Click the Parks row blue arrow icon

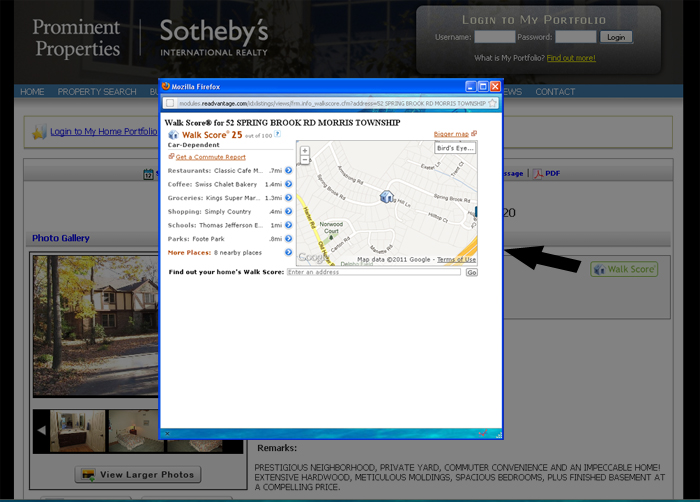[289, 239]
